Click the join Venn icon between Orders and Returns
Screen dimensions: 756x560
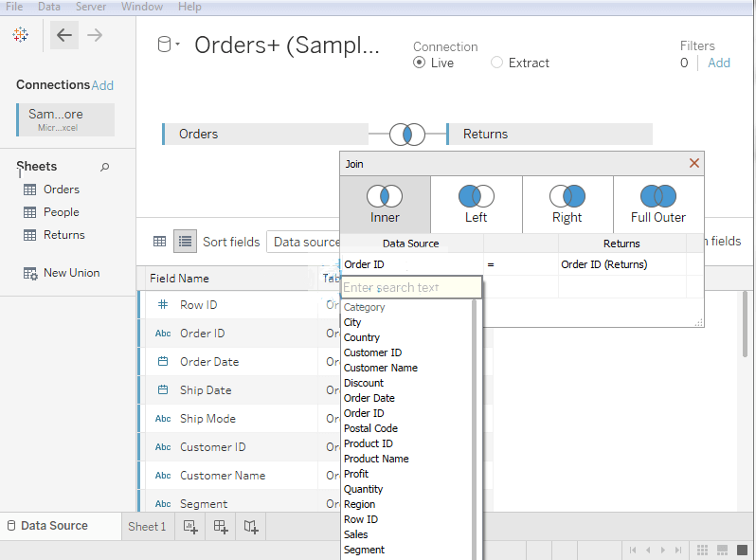point(407,135)
